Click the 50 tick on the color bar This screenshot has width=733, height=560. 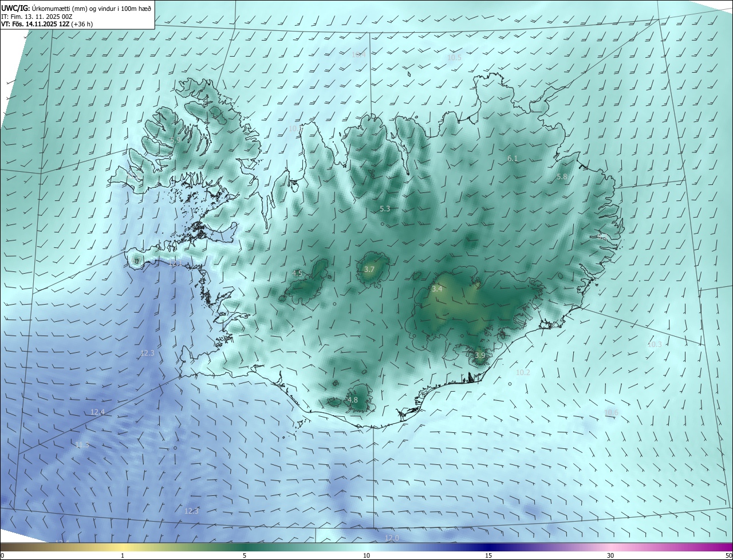[728, 555]
